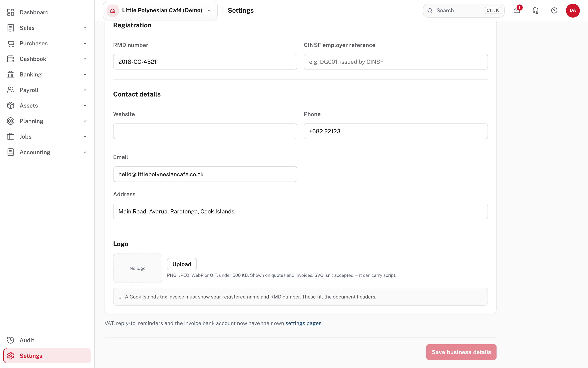The image size is (588, 368).
Task: Open the Dashboard grid icon
Action: coord(10,12)
